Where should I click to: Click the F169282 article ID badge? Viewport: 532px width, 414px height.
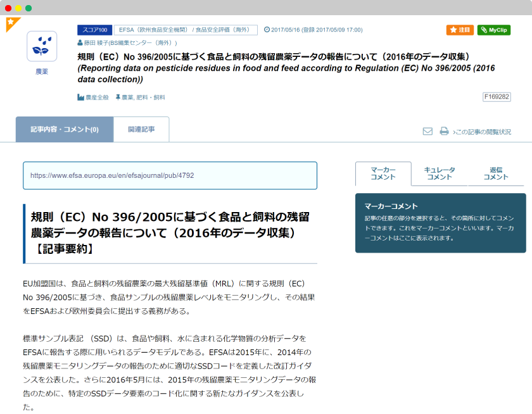pyautogui.click(x=497, y=97)
